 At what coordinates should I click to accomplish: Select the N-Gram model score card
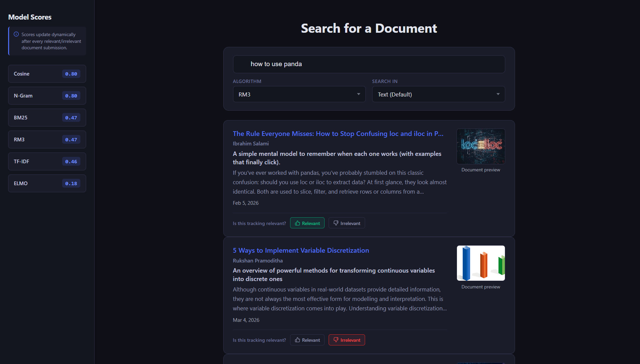pyautogui.click(x=47, y=95)
